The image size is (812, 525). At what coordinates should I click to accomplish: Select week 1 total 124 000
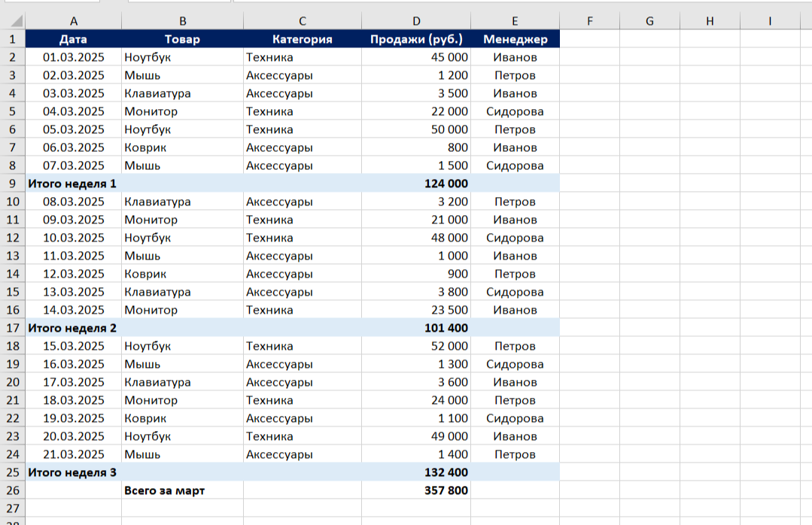click(416, 184)
